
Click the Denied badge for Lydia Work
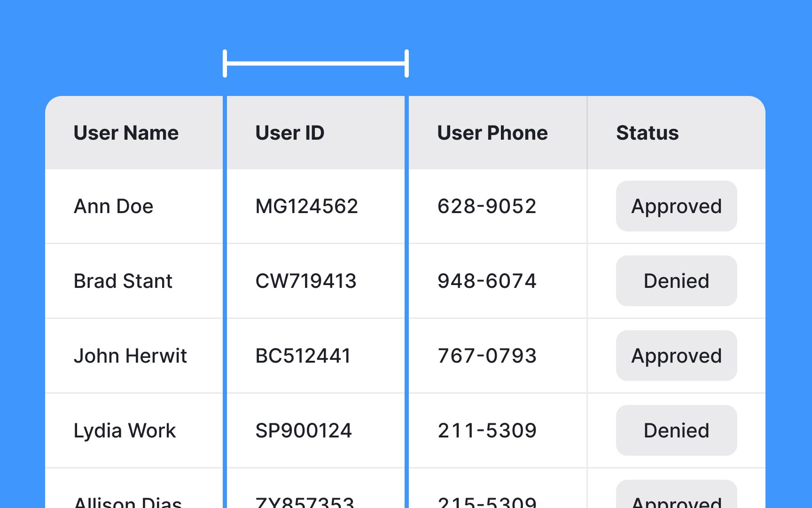click(676, 430)
